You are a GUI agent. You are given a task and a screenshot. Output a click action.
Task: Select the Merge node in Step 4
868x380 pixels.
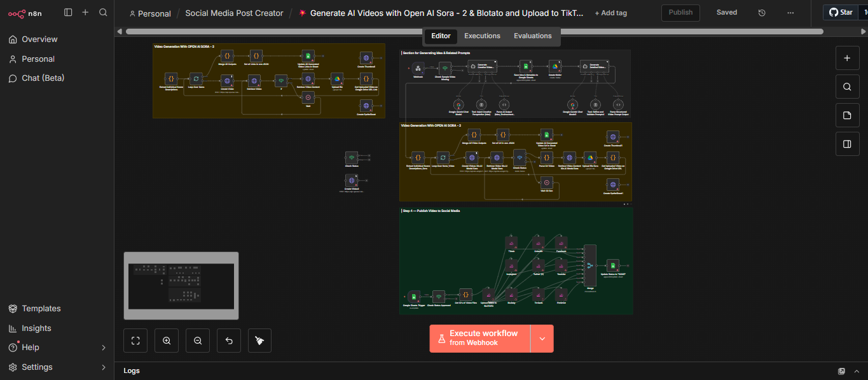pyautogui.click(x=590, y=267)
